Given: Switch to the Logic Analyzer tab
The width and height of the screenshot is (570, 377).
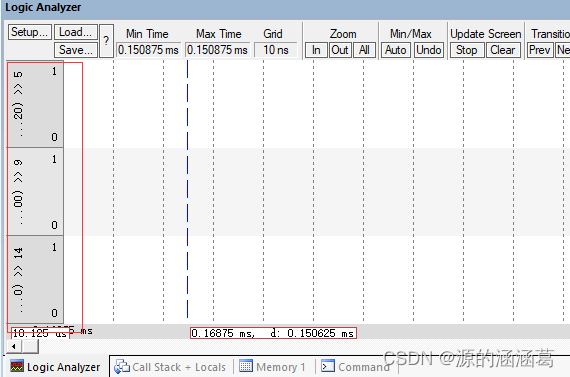Looking at the screenshot, I should click(56, 367).
